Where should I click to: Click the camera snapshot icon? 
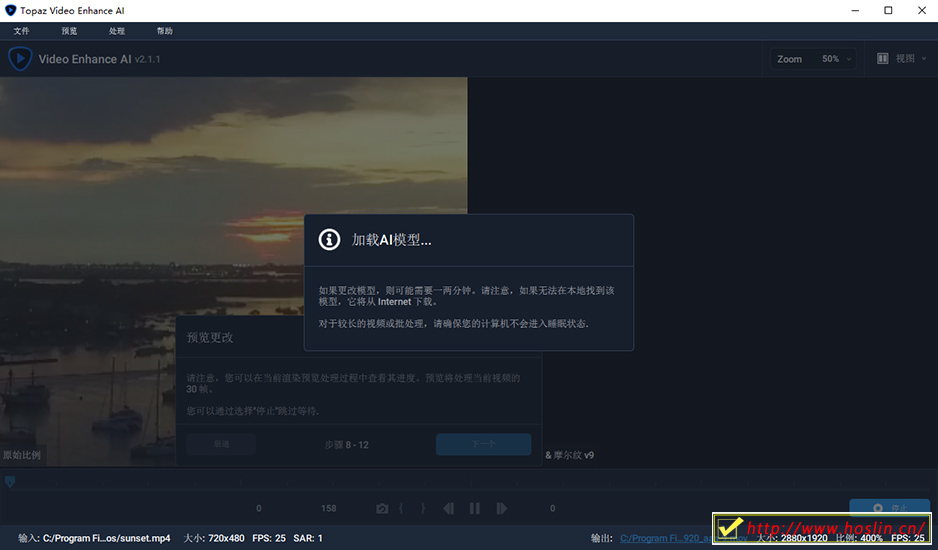point(382,509)
